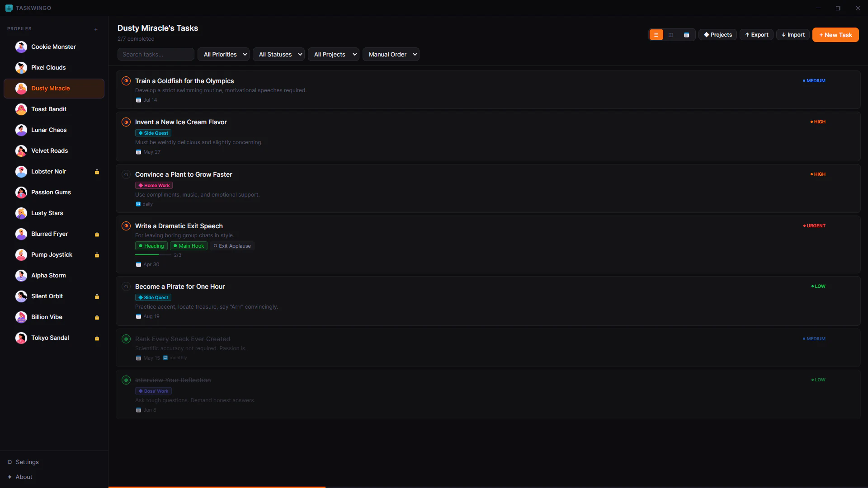Click the orange progress bar at window bottom
The width and height of the screenshot is (868, 488).
coord(217,487)
